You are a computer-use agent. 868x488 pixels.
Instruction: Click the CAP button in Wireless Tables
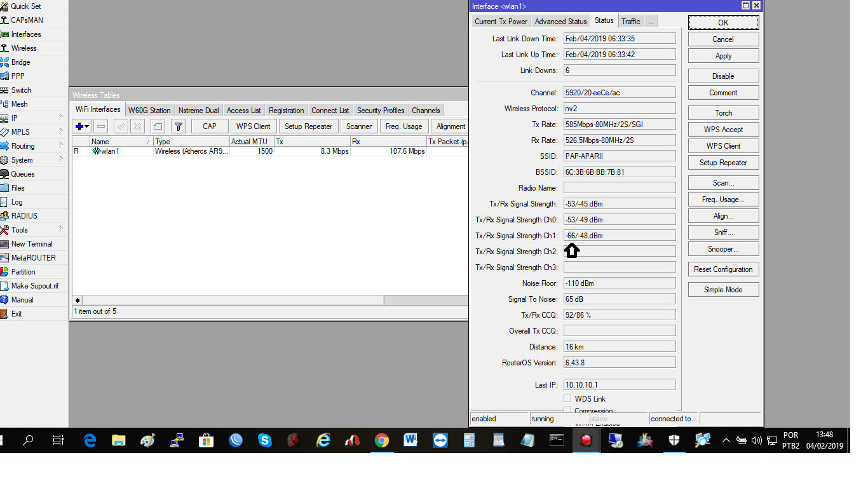click(x=210, y=126)
